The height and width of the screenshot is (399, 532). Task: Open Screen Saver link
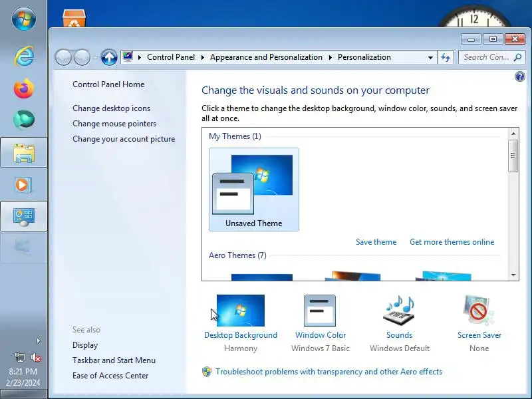(479, 335)
